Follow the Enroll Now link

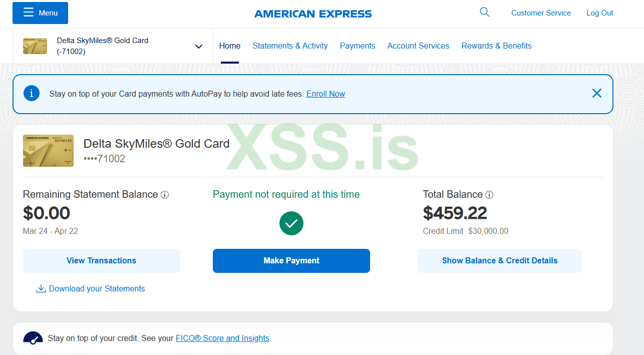click(x=326, y=94)
